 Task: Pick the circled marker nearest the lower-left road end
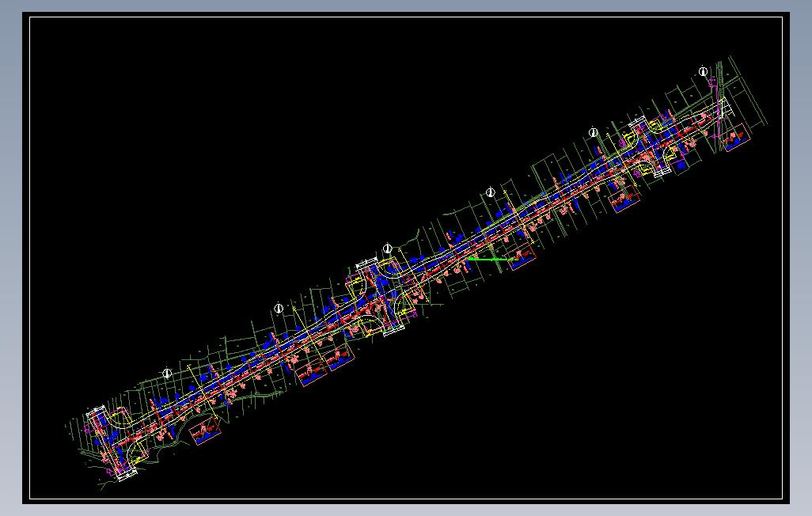coord(167,373)
